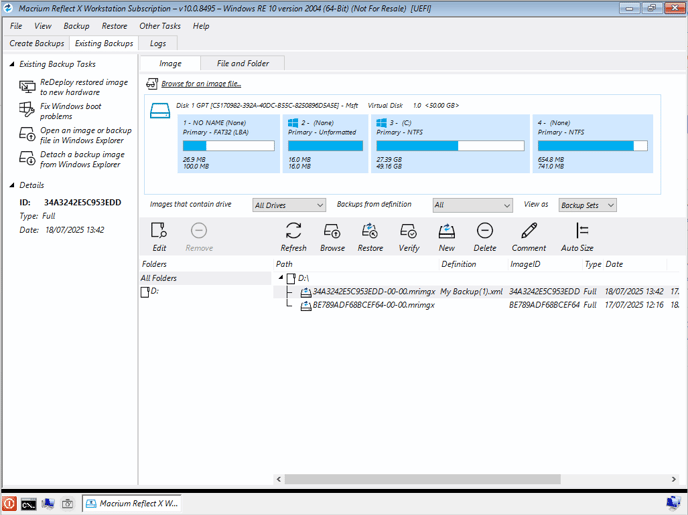Open the File menu
This screenshot has width=688, height=515.
(x=16, y=26)
